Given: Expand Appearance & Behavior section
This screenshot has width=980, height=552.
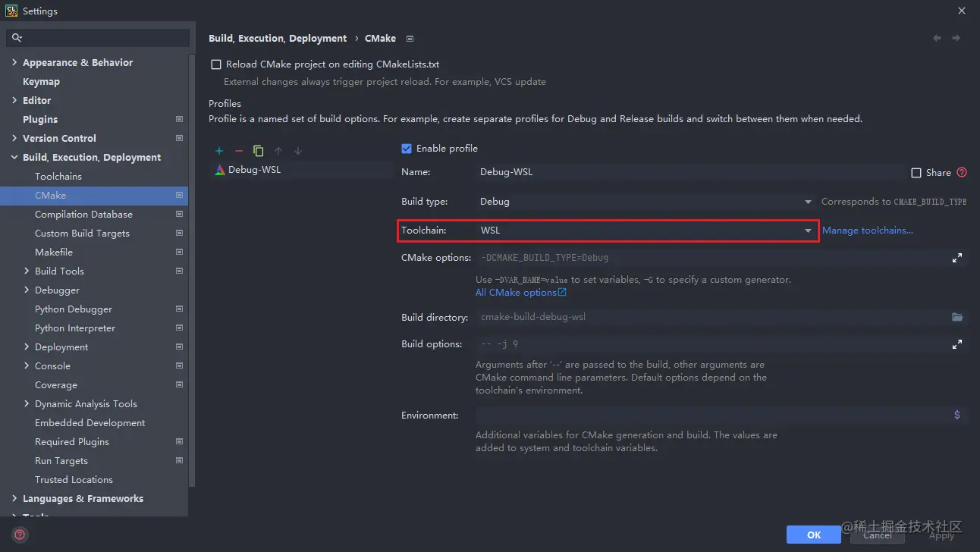Looking at the screenshot, I should pyautogui.click(x=14, y=62).
